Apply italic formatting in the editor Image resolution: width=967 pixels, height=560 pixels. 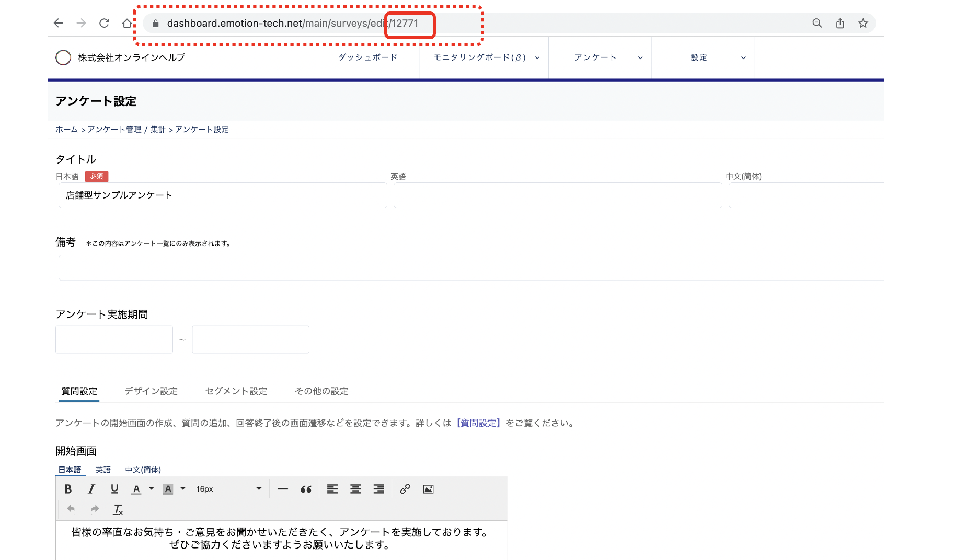[x=91, y=489]
